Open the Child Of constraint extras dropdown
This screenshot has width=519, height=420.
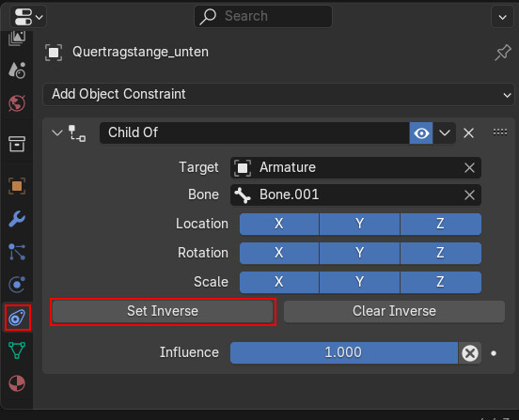click(x=445, y=133)
